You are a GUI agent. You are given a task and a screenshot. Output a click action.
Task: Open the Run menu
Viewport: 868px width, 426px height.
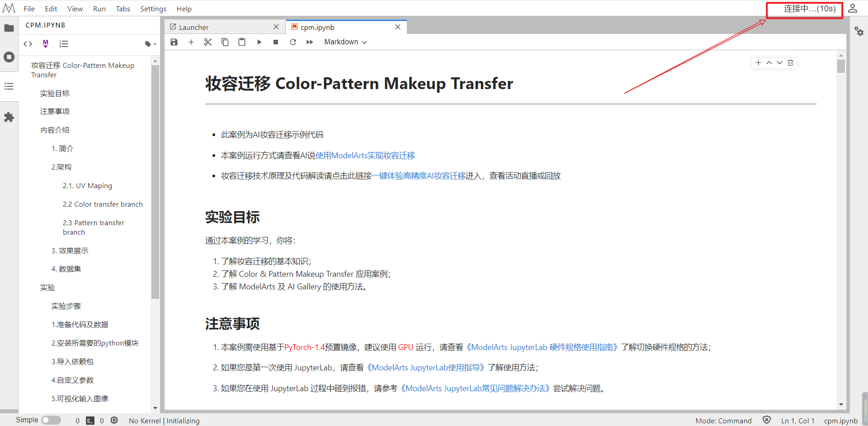99,9
